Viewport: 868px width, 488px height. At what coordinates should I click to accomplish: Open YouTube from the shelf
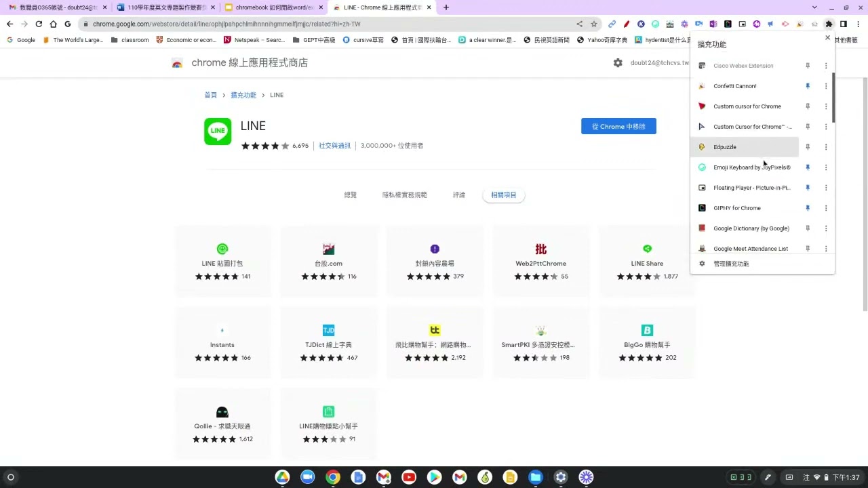tap(409, 477)
